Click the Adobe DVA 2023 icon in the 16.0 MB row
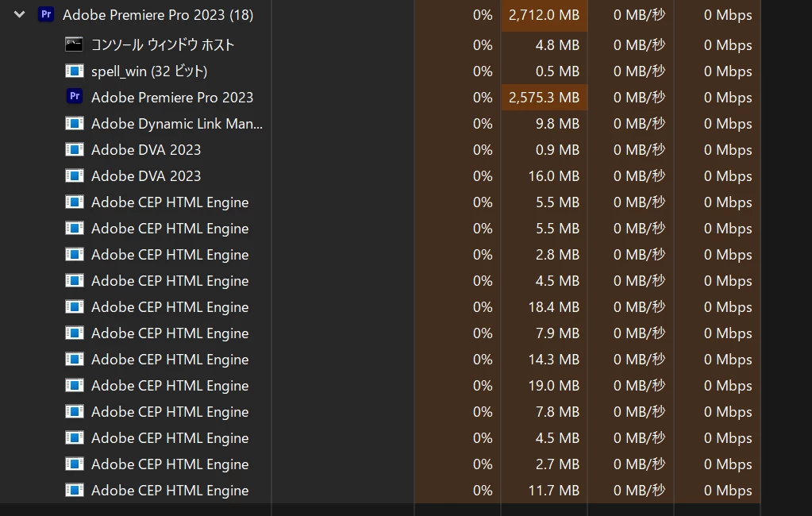Image resolution: width=812 pixels, height=516 pixels. (74, 175)
